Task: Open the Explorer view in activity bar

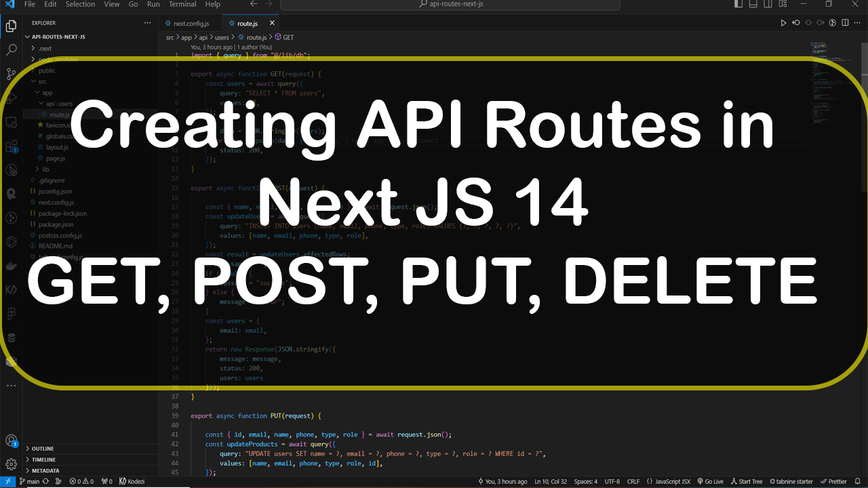Action: [x=11, y=26]
